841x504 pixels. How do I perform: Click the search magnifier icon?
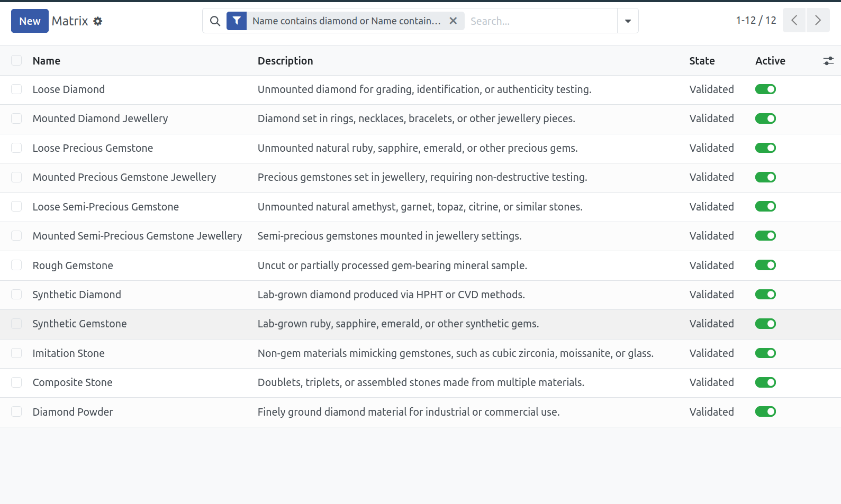tap(215, 21)
